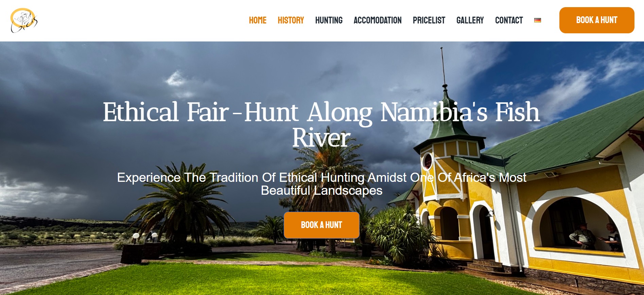Open the Gallery menu item
Screen dimensions: 644x295
(x=470, y=20)
